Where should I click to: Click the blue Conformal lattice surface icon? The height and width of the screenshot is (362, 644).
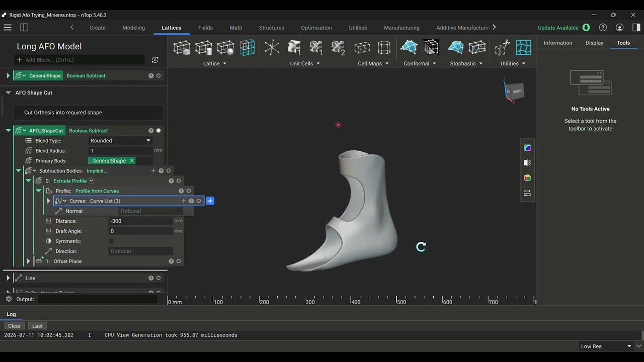[x=409, y=48]
